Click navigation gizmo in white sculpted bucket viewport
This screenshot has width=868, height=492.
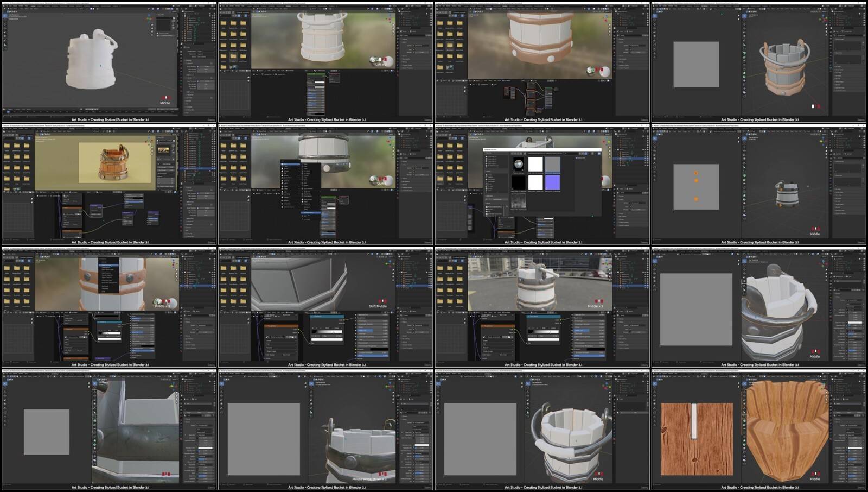tap(149, 18)
